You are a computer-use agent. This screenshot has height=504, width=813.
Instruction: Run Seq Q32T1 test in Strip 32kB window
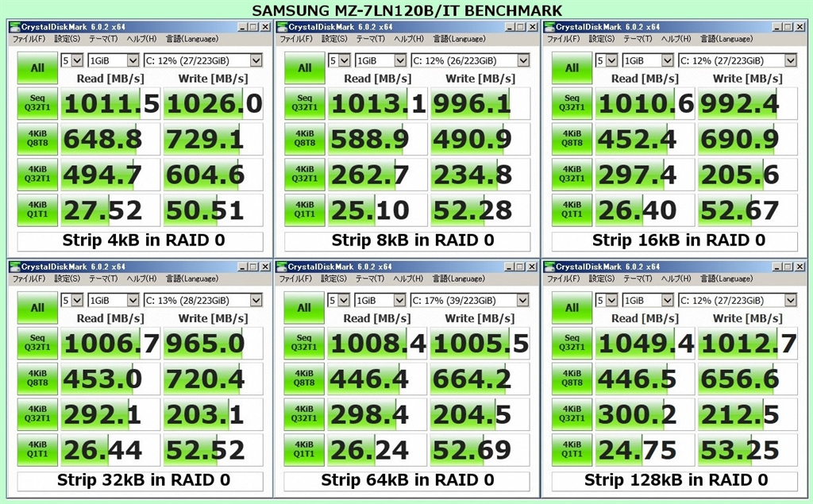coord(37,343)
